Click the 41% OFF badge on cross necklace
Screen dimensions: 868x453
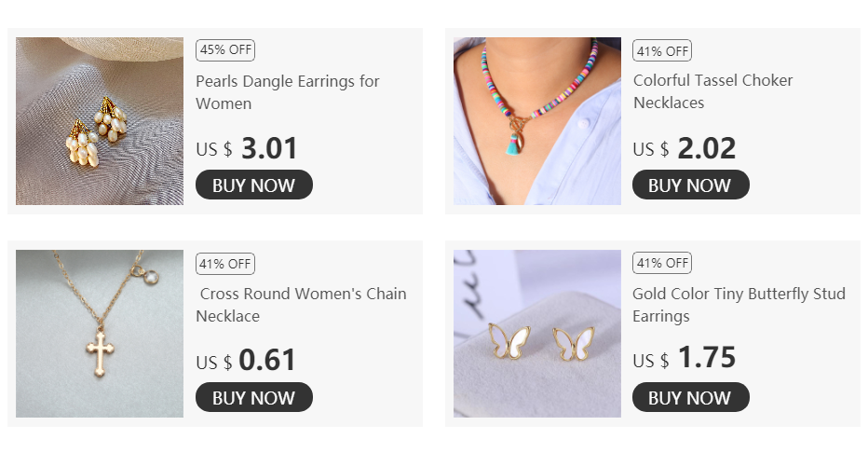[x=225, y=264]
